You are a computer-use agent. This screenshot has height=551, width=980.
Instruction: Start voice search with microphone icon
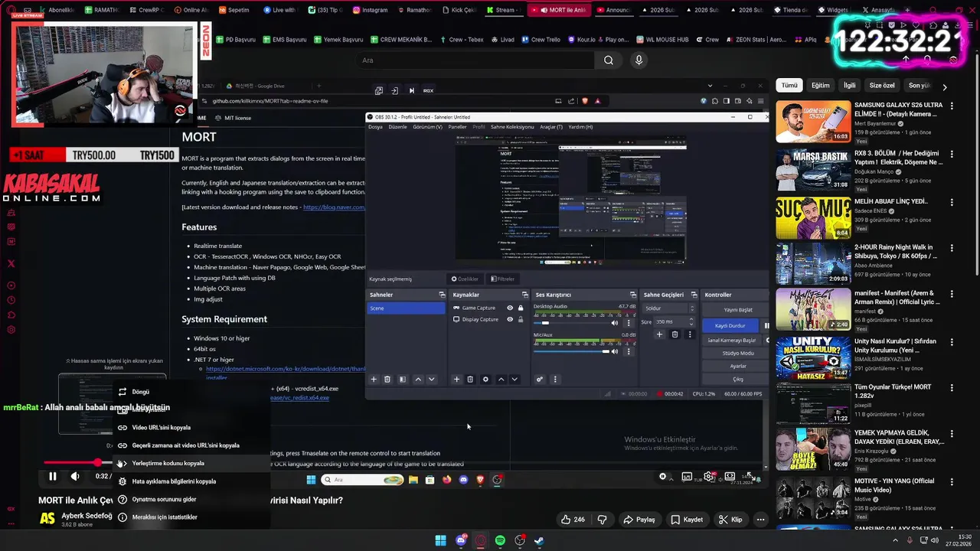(639, 60)
